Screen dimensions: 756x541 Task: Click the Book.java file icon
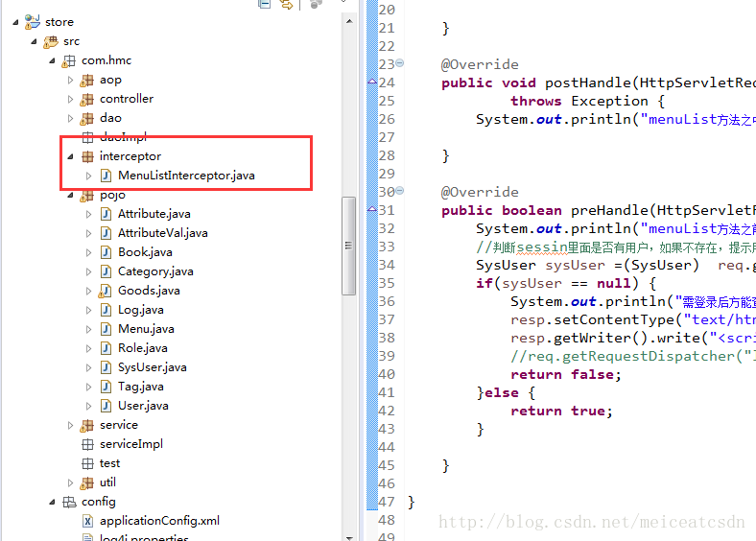pyautogui.click(x=106, y=252)
